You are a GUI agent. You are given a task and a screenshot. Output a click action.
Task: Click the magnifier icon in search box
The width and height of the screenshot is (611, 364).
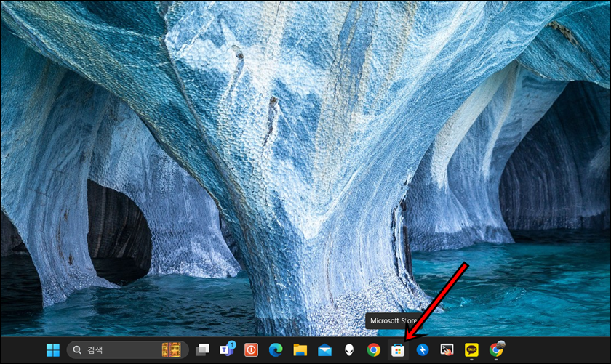coord(77,350)
